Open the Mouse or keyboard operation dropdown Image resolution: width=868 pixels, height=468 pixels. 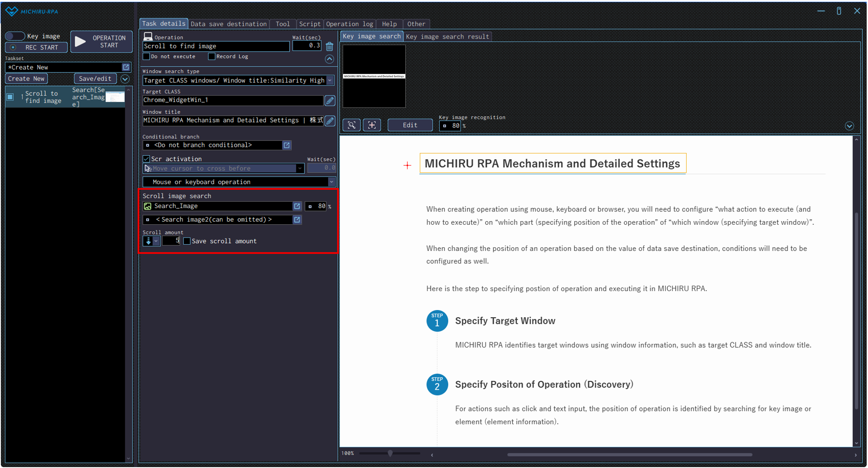point(331,182)
